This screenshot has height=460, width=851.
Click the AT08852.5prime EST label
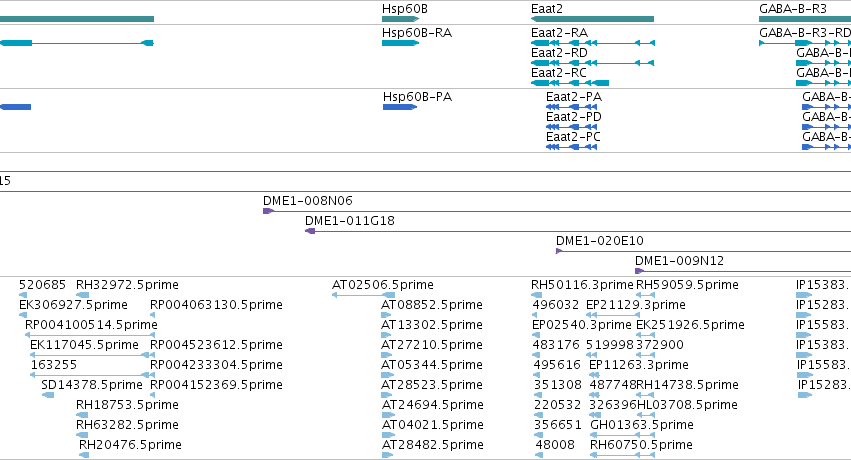point(432,305)
